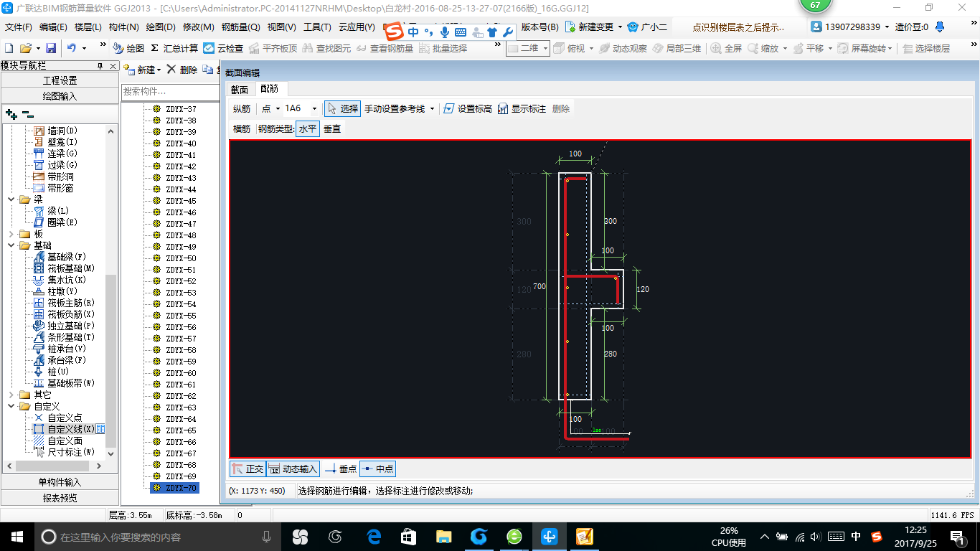980x551 pixels.
Task: Click the 工程设置 button
Action: [60, 80]
